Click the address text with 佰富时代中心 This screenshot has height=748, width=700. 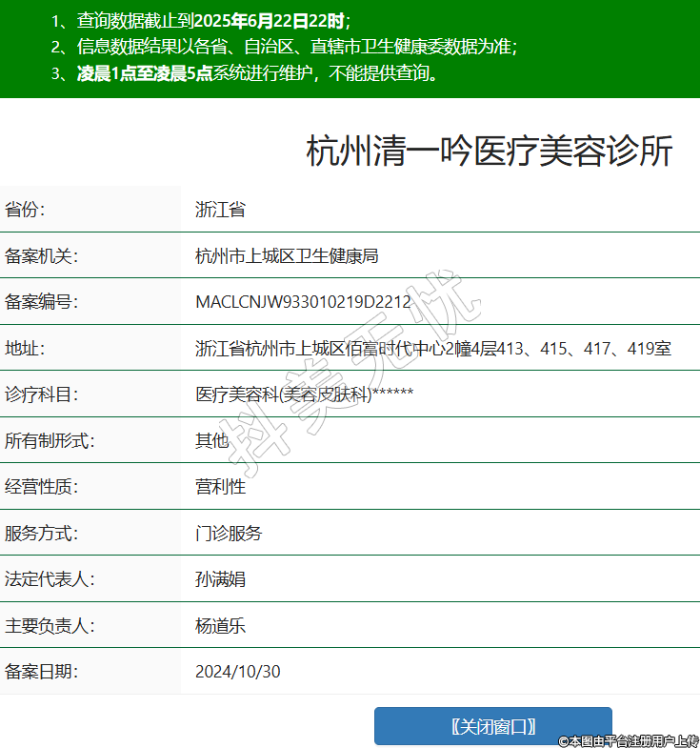tap(432, 349)
